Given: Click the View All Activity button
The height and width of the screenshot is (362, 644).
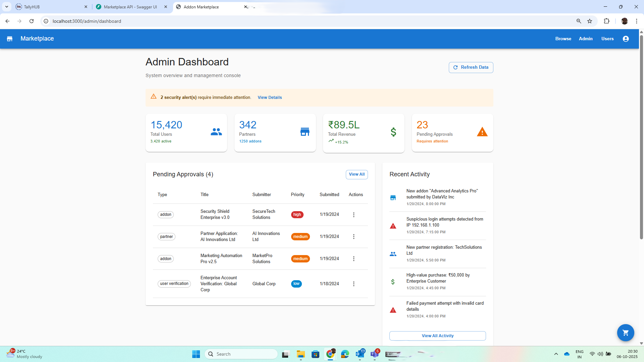Looking at the screenshot, I should tap(437, 336).
